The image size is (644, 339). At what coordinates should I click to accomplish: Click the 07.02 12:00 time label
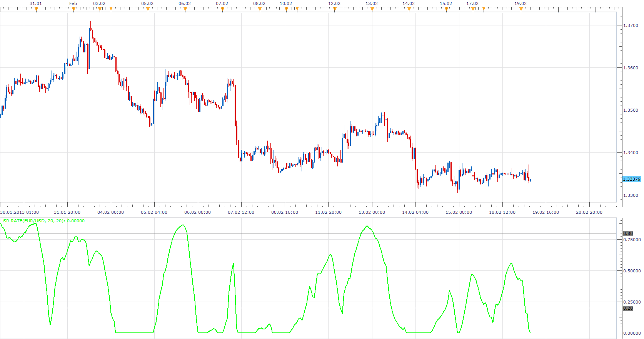241,212
